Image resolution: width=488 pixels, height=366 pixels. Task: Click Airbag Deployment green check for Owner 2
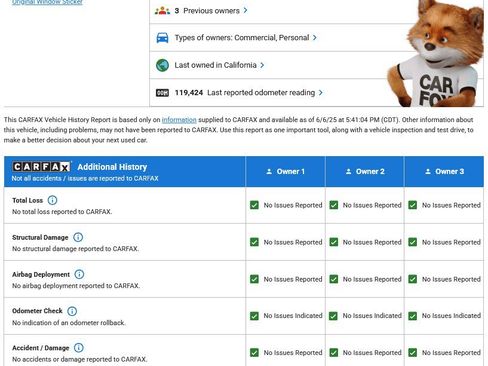(x=334, y=279)
